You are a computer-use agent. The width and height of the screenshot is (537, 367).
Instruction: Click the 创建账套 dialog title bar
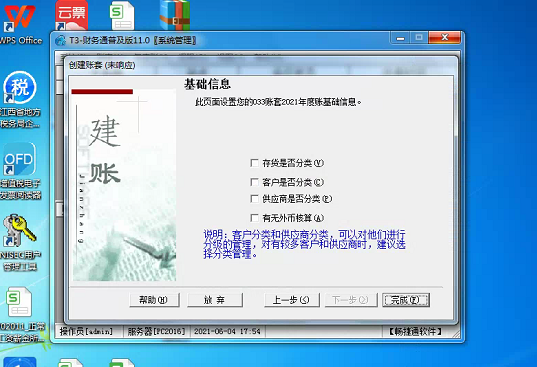point(260,65)
